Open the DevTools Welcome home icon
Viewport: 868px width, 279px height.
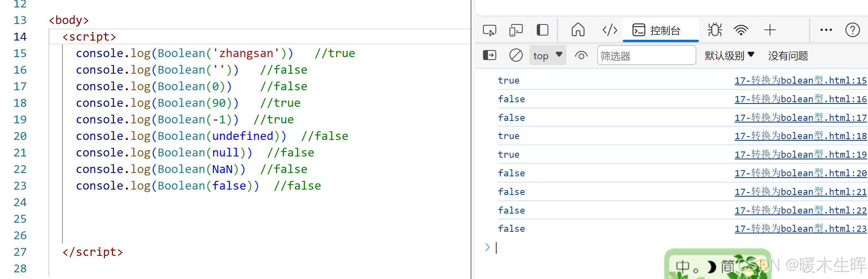[578, 30]
